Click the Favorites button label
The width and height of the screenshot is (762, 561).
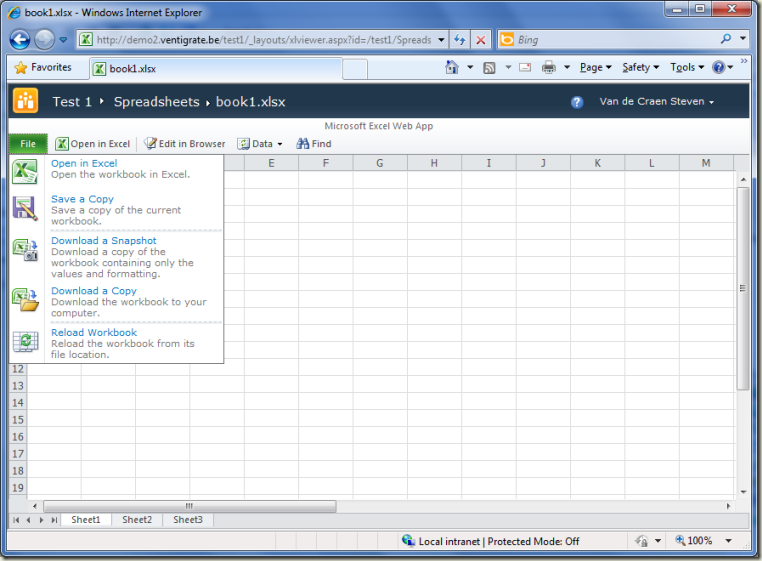click(51, 67)
